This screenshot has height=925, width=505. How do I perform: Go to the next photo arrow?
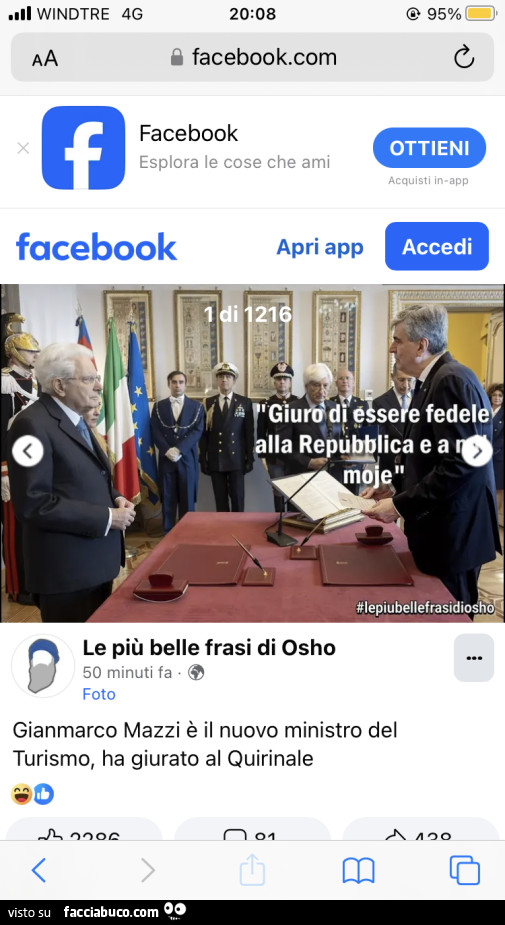pos(477,451)
